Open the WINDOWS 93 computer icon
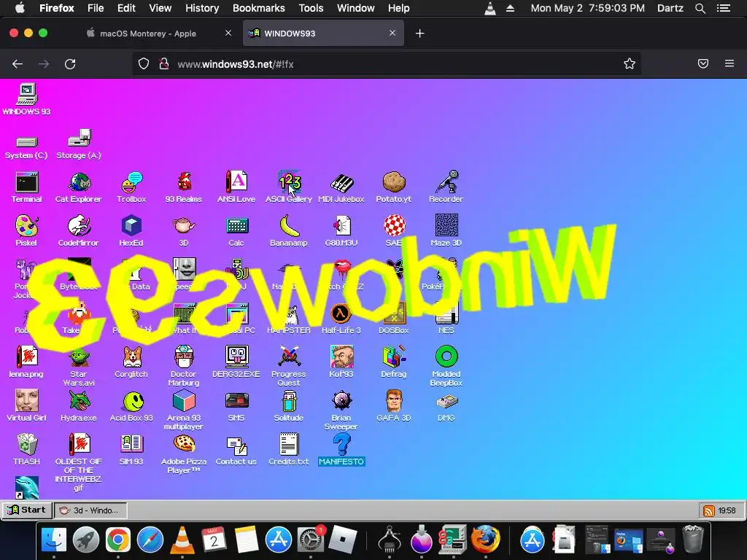 [x=27, y=99]
